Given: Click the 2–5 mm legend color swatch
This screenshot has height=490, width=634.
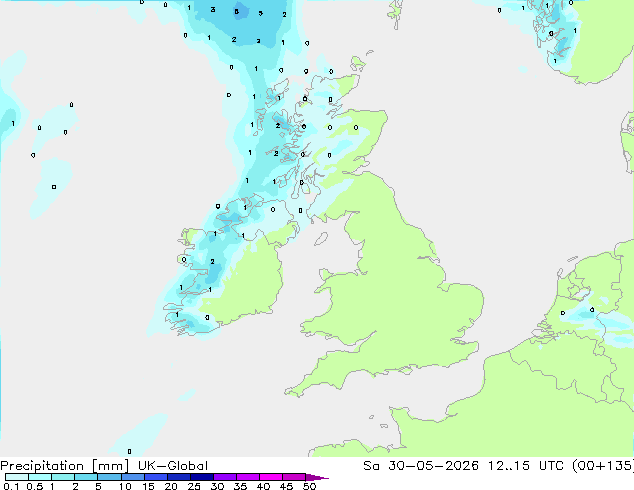Looking at the screenshot, I should point(86,477).
